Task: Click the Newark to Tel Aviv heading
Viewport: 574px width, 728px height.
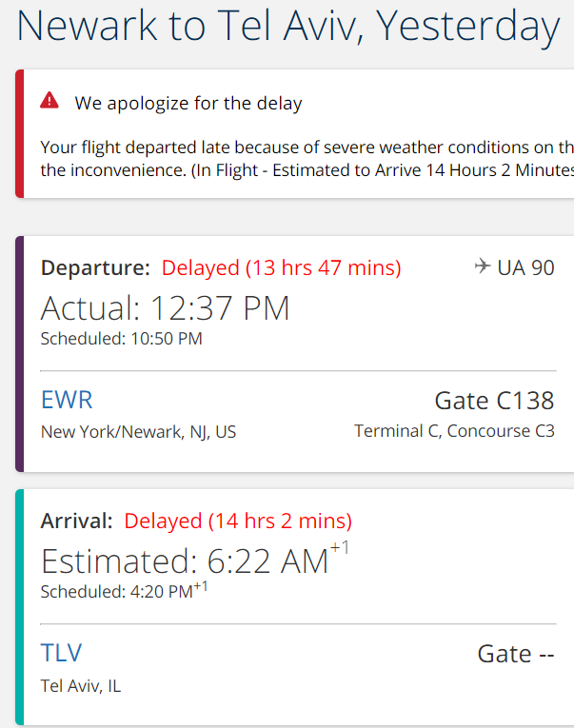Action: [287, 26]
